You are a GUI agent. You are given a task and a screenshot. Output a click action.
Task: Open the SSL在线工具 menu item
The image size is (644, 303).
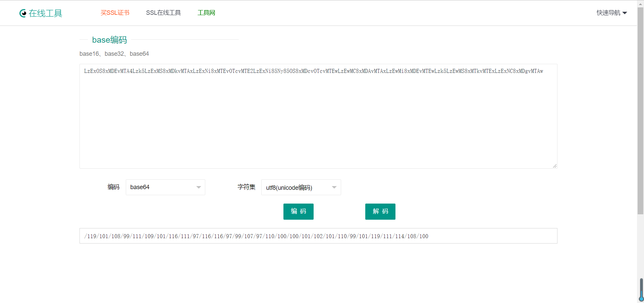click(163, 13)
